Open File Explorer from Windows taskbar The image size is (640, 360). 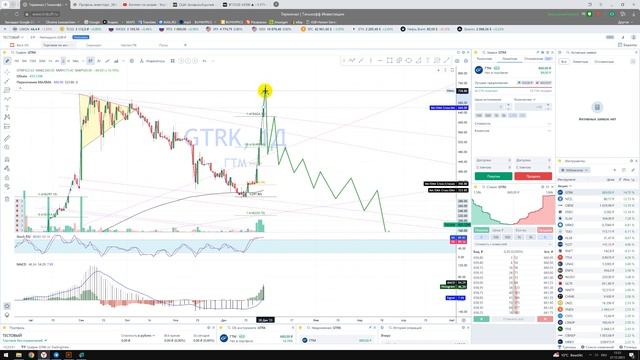(x=18, y=355)
